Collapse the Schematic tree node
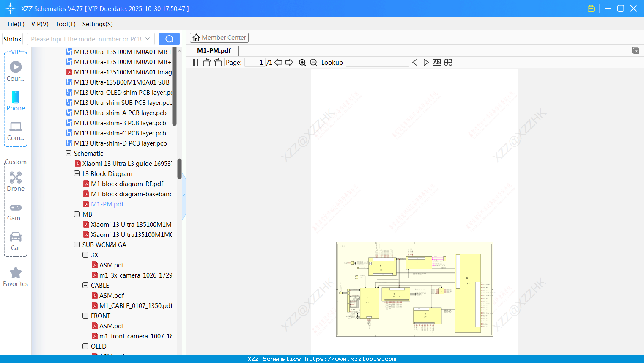 pyautogui.click(x=69, y=154)
